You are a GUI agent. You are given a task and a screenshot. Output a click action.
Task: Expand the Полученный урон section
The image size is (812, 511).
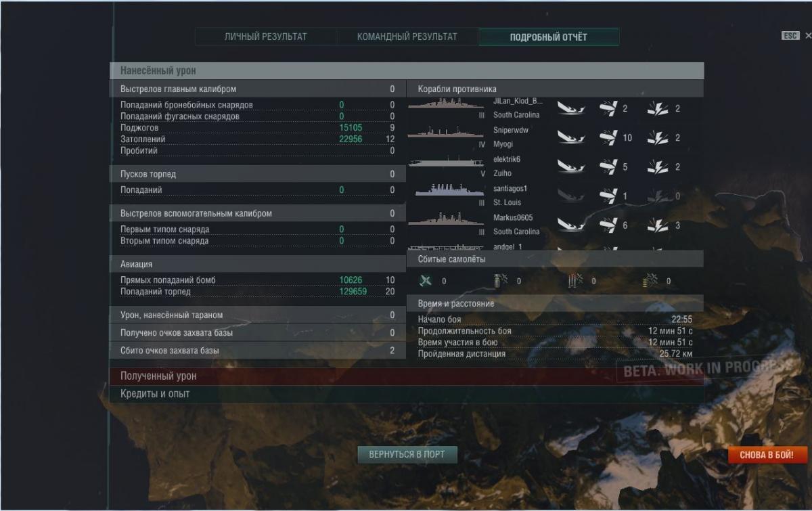tap(407, 376)
